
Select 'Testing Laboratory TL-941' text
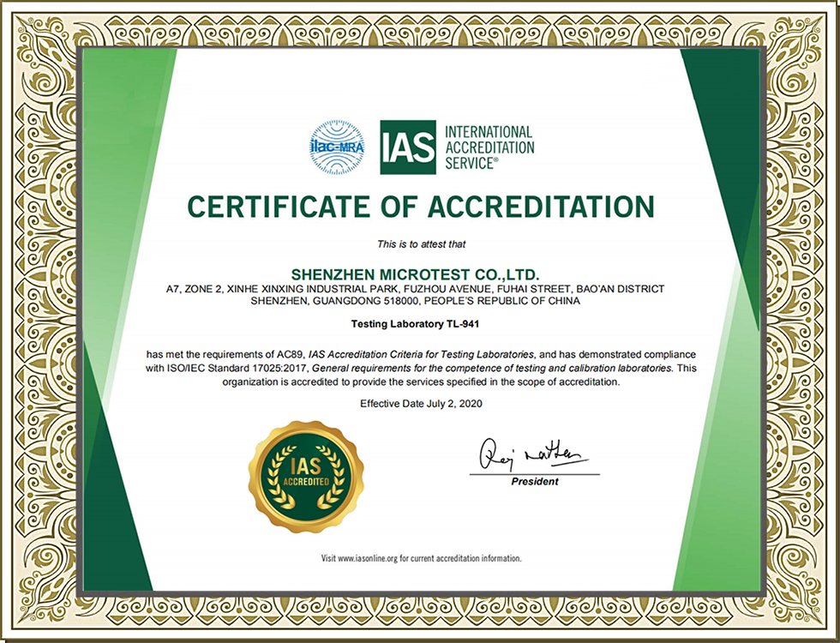point(415,324)
